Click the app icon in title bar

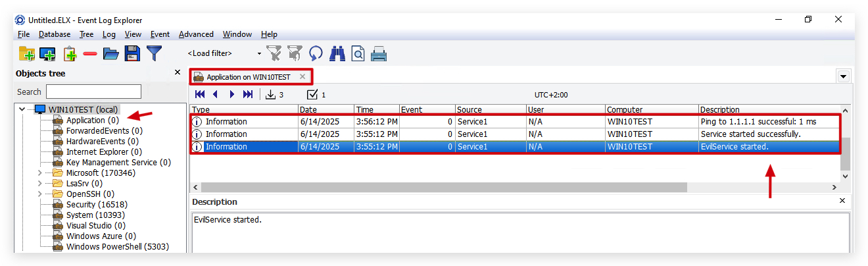click(x=20, y=20)
